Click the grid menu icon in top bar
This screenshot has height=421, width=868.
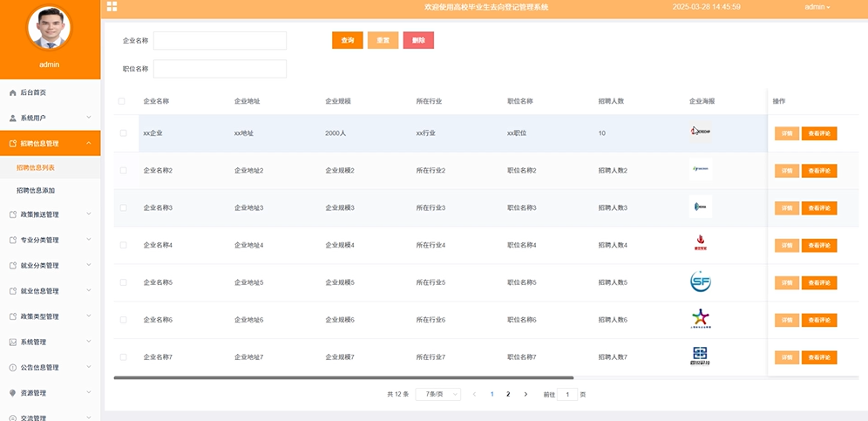pos(112,6)
